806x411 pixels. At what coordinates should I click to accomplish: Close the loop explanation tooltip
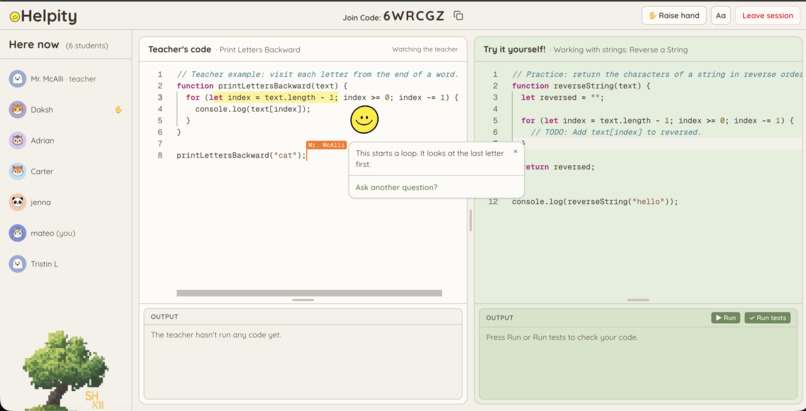point(516,152)
